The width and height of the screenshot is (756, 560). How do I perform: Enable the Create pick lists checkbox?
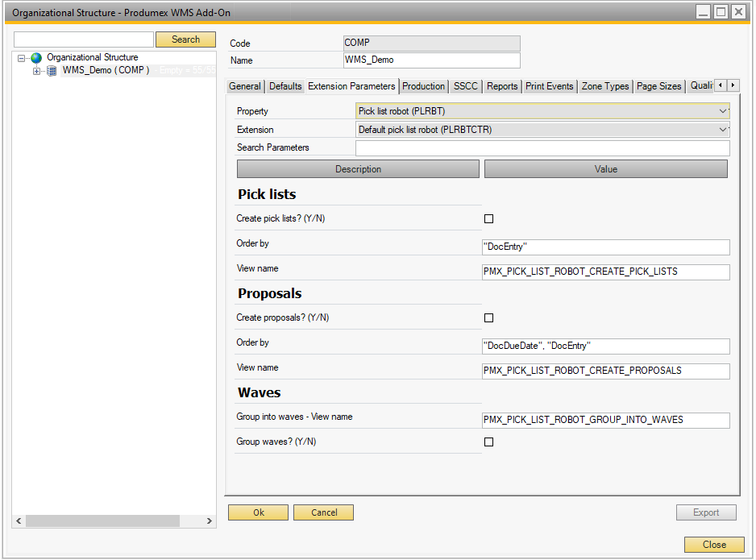coord(488,218)
